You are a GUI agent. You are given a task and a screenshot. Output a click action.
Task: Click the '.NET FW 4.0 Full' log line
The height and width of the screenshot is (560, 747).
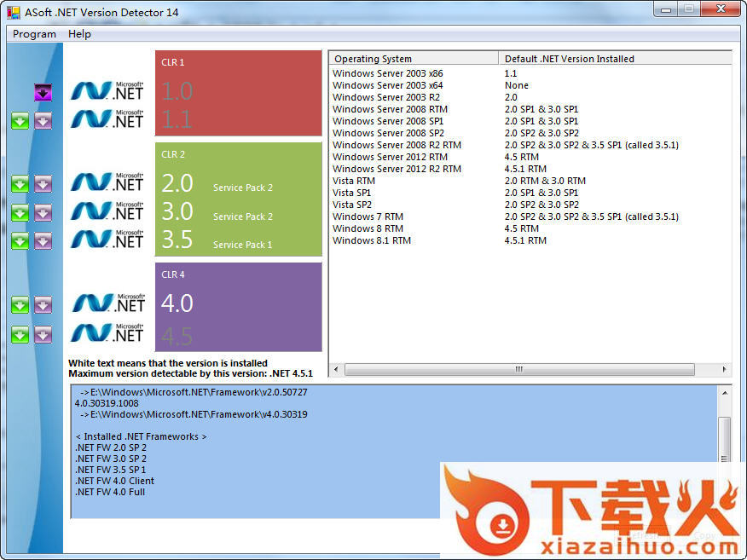click(x=110, y=492)
